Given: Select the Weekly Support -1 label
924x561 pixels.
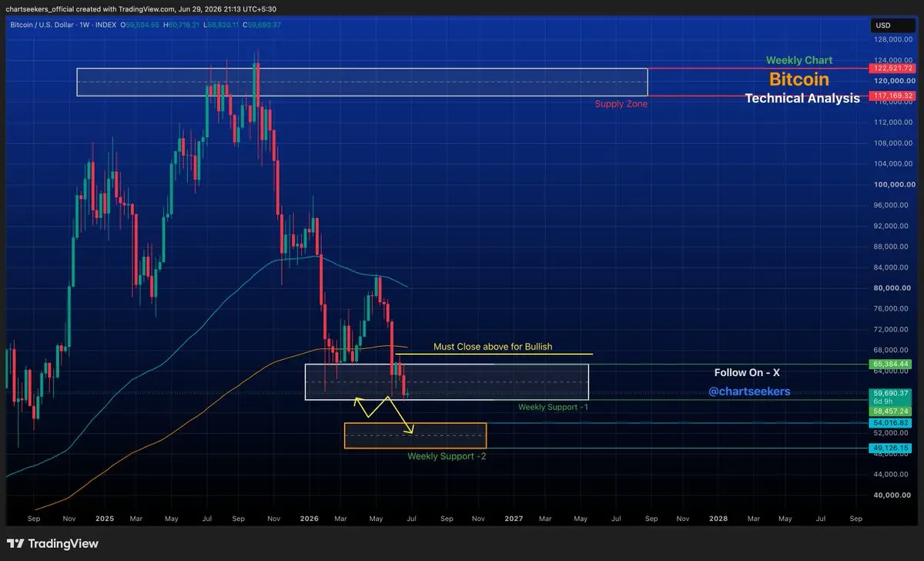Looking at the screenshot, I should coord(553,406).
